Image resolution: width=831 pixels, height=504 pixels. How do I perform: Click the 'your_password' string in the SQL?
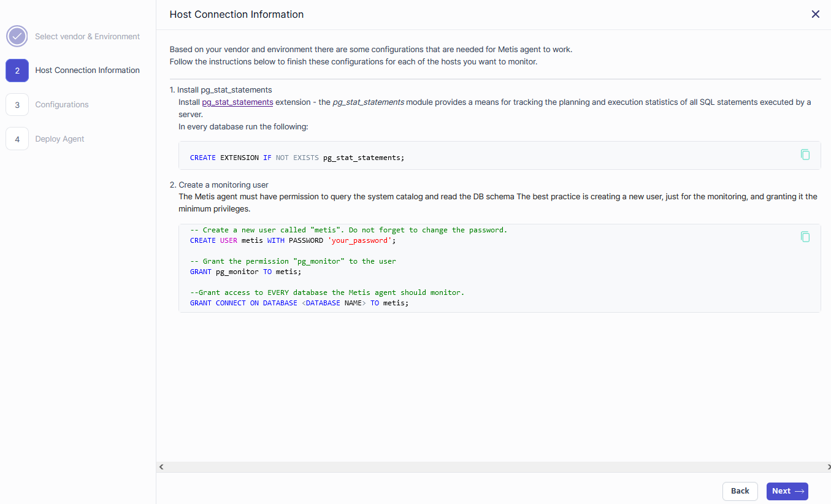click(x=359, y=240)
